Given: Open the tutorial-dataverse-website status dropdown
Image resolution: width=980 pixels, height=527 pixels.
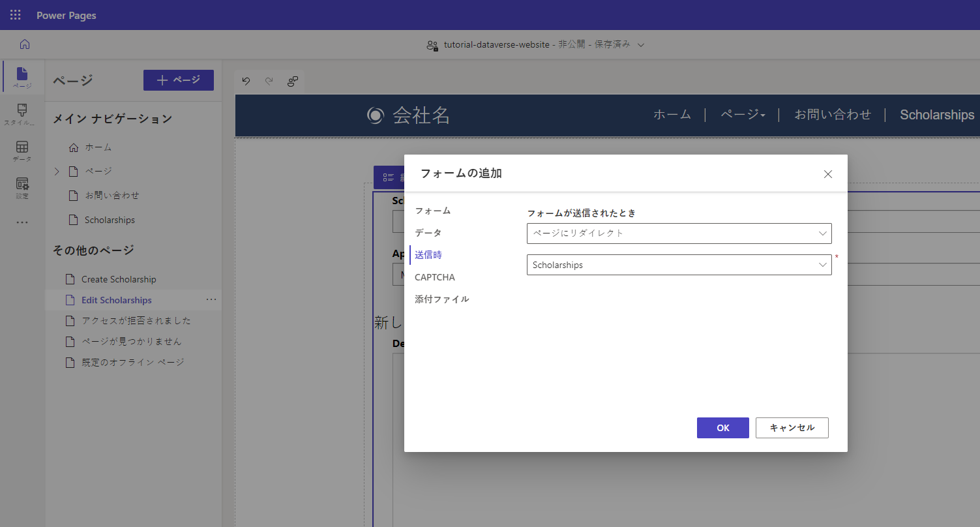Looking at the screenshot, I should click(641, 44).
